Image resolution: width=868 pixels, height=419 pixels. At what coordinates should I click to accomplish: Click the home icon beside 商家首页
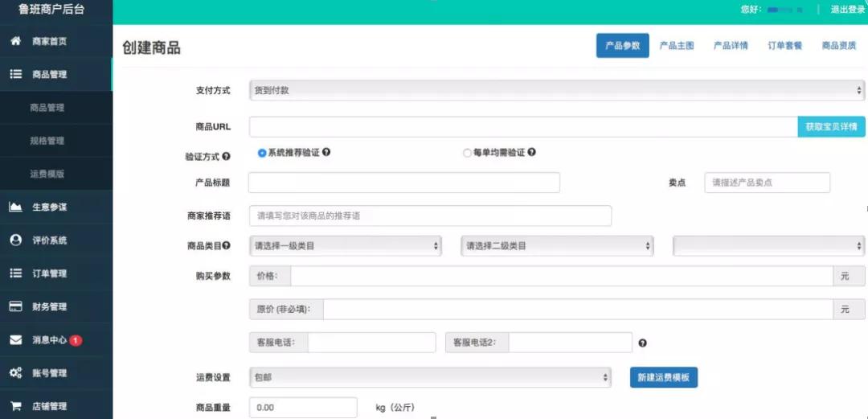15,41
